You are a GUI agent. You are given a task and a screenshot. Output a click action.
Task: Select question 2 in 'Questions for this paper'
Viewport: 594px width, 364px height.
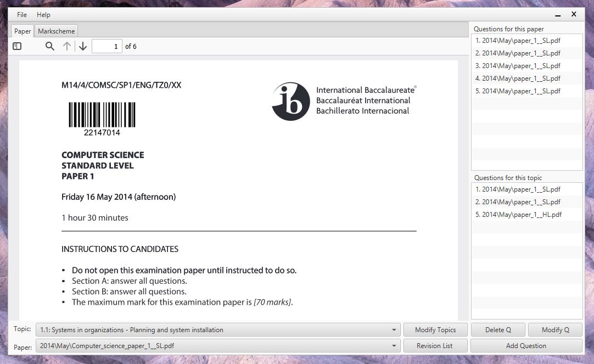pyautogui.click(x=526, y=53)
